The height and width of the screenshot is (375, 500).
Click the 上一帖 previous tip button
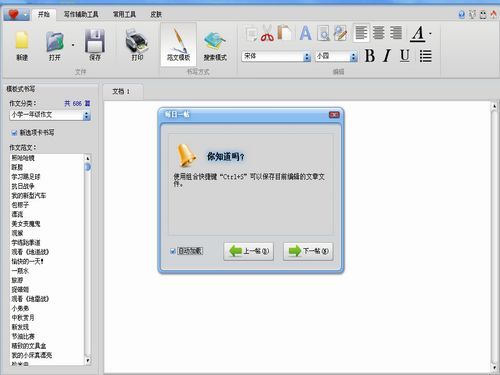pyautogui.click(x=249, y=251)
